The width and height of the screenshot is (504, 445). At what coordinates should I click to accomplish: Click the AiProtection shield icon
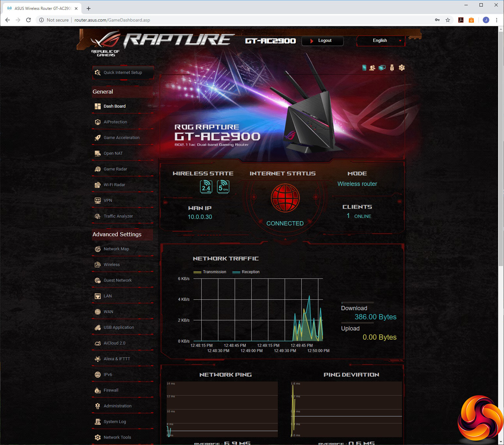(x=98, y=122)
